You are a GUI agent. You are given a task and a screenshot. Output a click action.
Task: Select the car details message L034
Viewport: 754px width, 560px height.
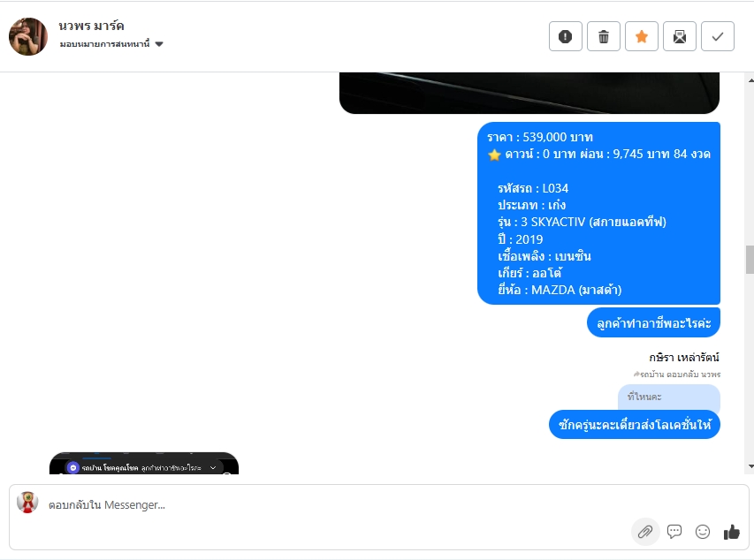(x=598, y=214)
